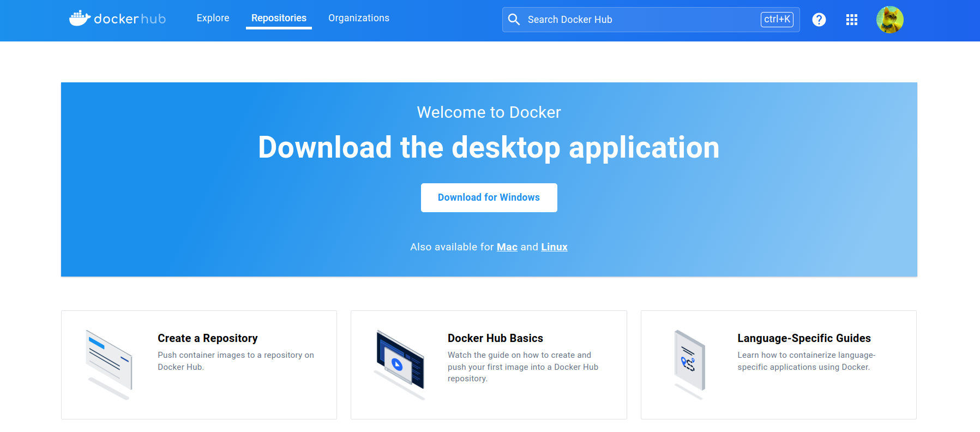Focus the Search Docker Hub field
The height and width of the screenshot is (432, 980).
click(x=651, y=20)
